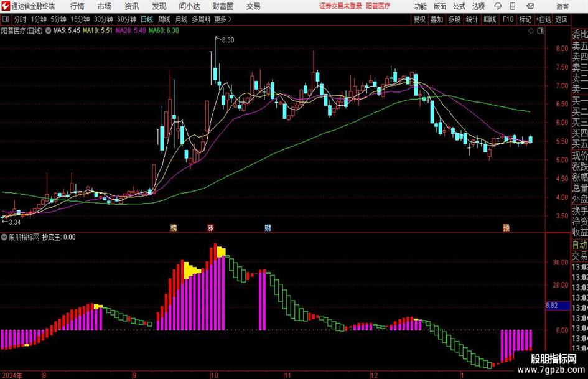Click the 画线 drawing button
Screen dimensions: 588x379
[490, 19]
